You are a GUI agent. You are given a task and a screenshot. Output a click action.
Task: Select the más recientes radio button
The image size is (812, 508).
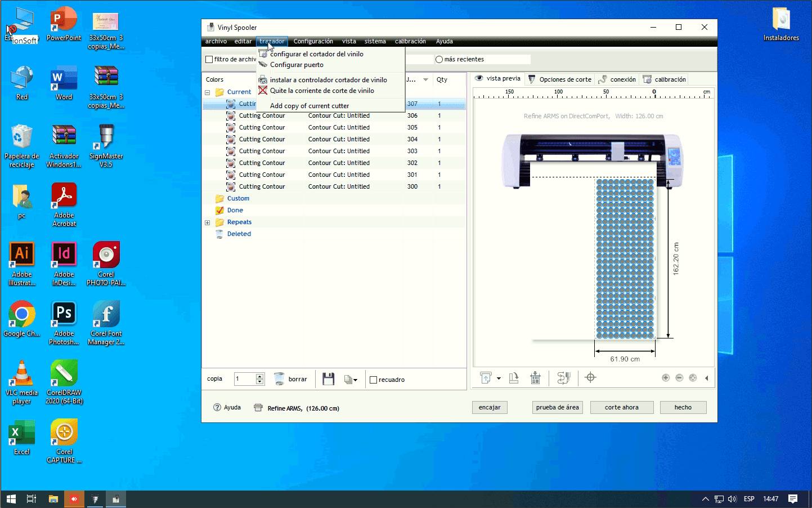coord(439,59)
